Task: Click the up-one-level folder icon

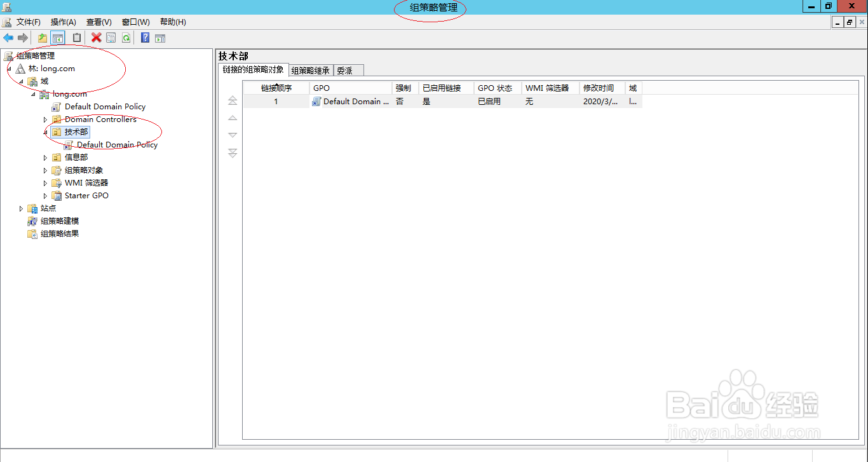Action: click(x=42, y=37)
